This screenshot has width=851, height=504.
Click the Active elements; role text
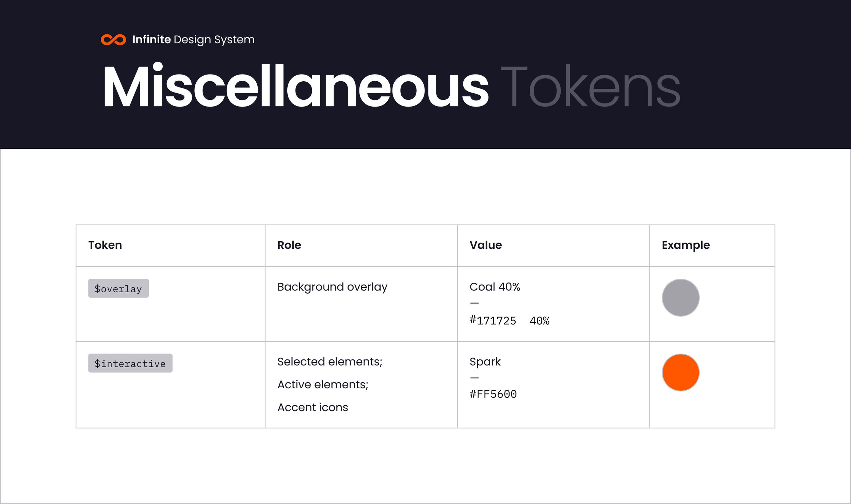tap(323, 385)
